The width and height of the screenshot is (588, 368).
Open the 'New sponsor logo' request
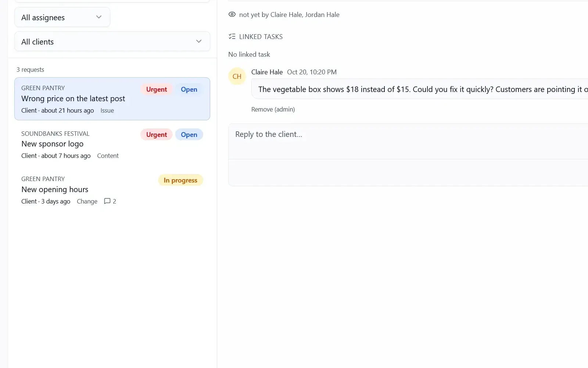pyautogui.click(x=112, y=144)
